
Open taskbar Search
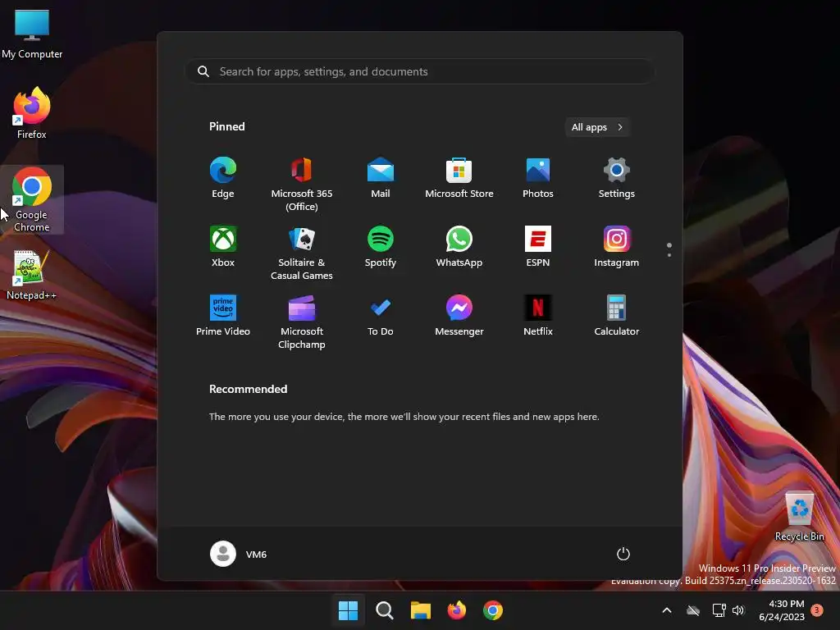pos(384,610)
